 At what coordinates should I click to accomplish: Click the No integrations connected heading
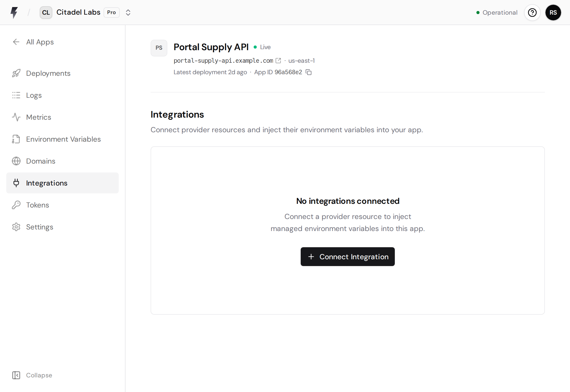pyautogui.click(x=348, y=201)
